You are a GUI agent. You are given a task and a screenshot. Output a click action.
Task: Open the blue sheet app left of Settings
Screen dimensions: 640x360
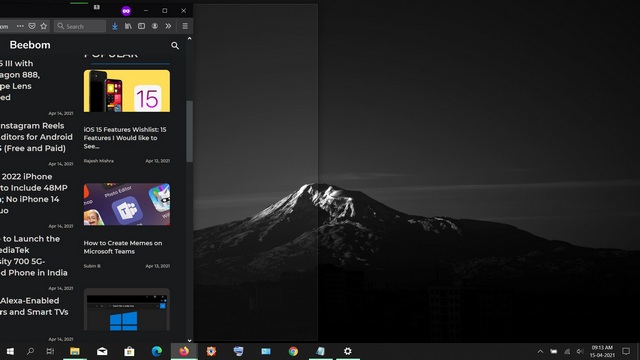pyautogui.click(x=320, y=351)
